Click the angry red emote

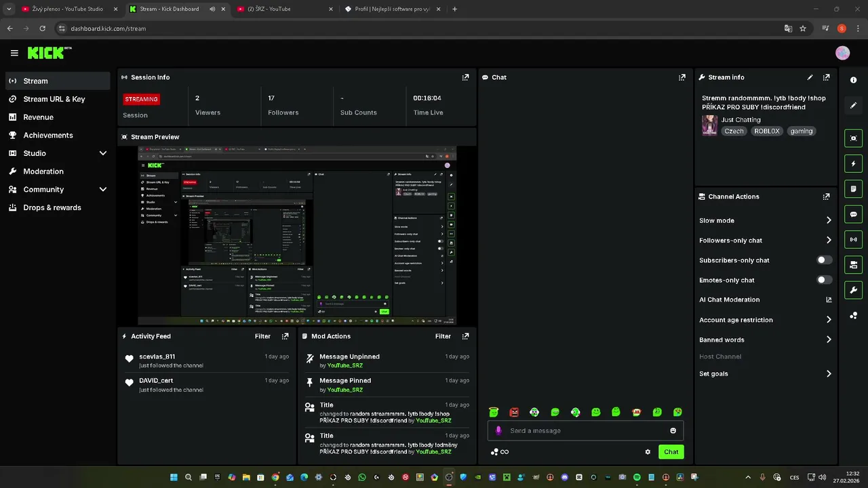tap(514, 412)
